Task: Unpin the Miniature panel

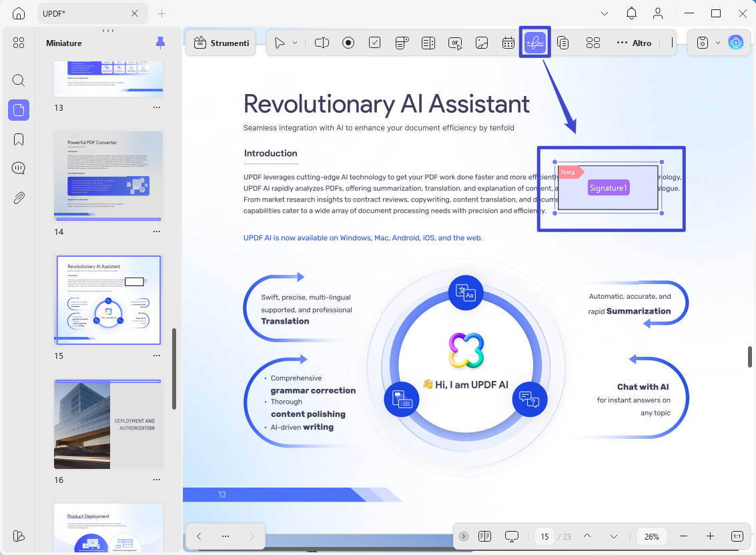Action: tap(161, 43)
